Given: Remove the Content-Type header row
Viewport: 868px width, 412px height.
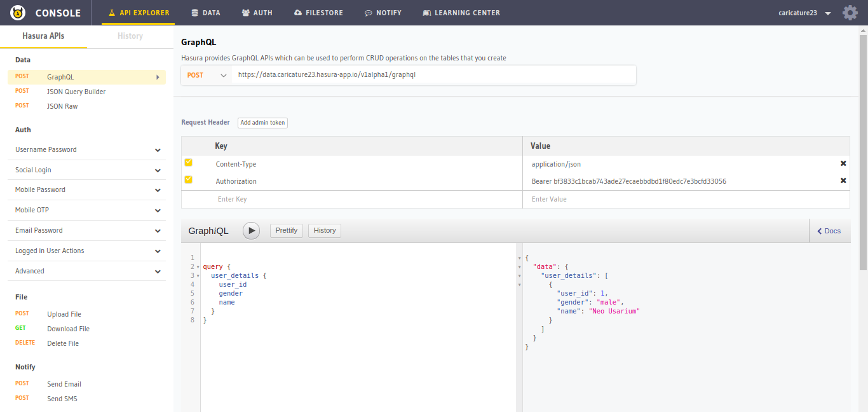Looking at the screenshot, I should coord(843,163).
